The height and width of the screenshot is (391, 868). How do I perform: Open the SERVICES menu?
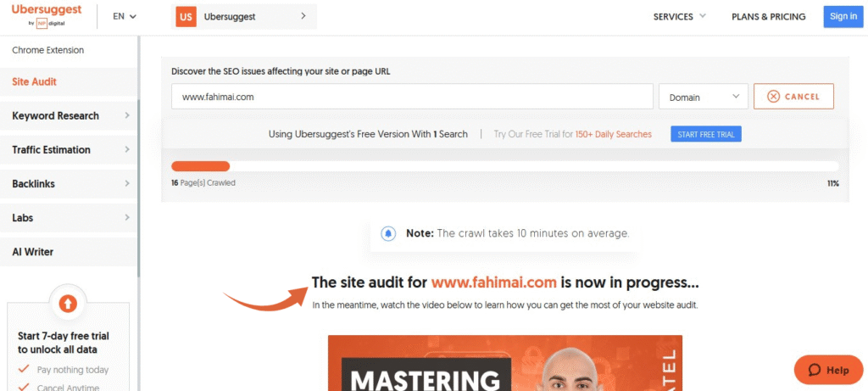679,17
